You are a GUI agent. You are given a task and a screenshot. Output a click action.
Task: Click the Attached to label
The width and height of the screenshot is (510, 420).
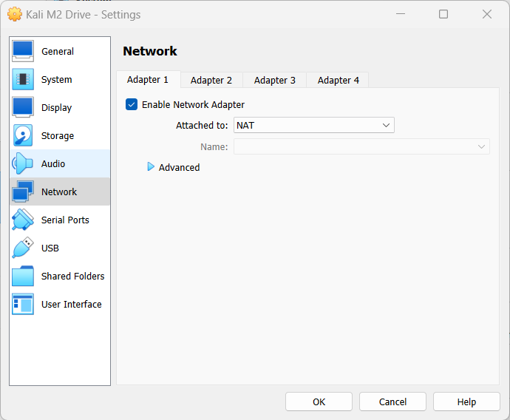(x=202, y=125)
